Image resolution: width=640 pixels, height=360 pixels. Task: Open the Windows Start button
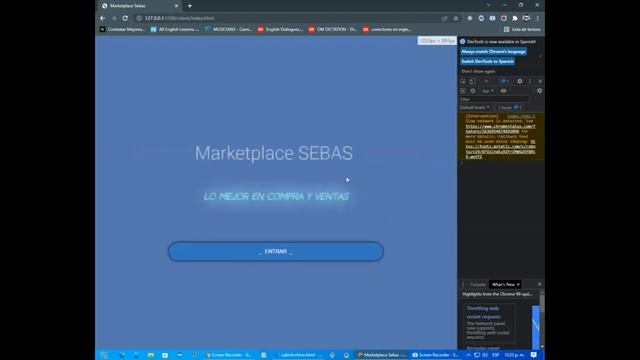tap(104, 355)
